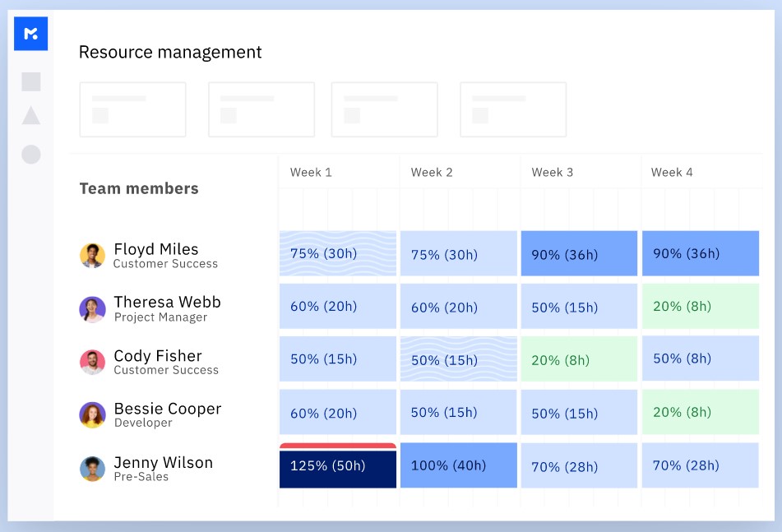Open Jenny Wilson's 125% (50h) overbooked cell
This screenshot has height=532, width=782.
tap(338, 465)
